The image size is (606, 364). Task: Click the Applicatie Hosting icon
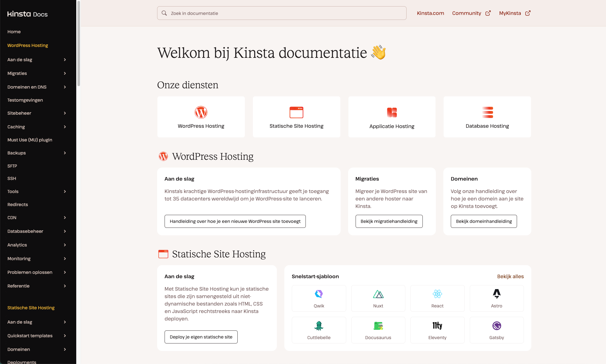tap(392, 112)
